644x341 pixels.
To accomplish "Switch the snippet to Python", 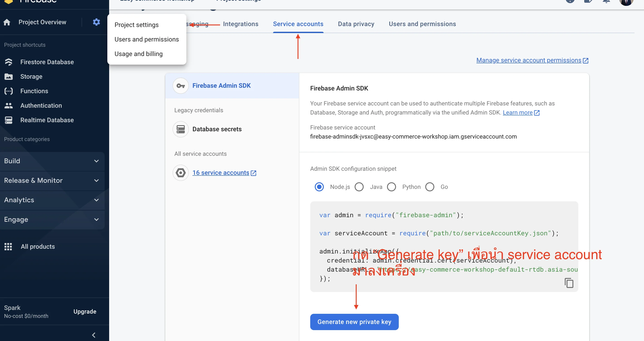I will pos(391,187).
